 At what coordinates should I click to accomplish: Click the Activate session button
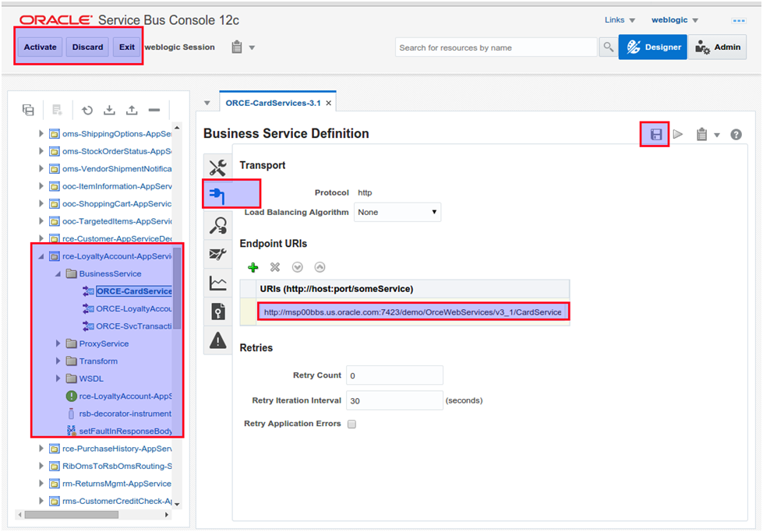click(41, 48)
